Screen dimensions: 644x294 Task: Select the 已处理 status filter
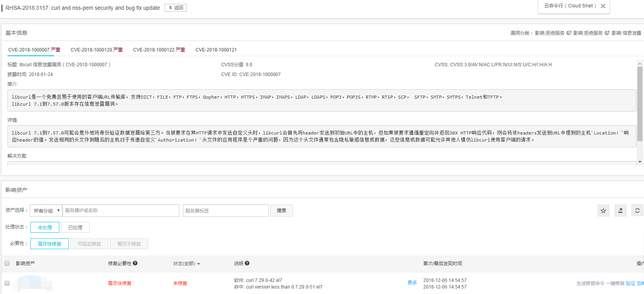[x=75, y=227]
